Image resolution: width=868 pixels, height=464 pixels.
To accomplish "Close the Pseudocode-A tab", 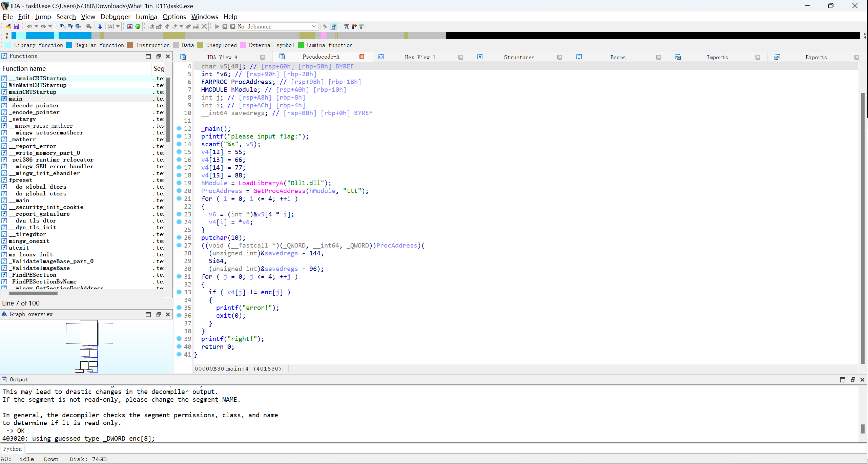I will point(362,57).
